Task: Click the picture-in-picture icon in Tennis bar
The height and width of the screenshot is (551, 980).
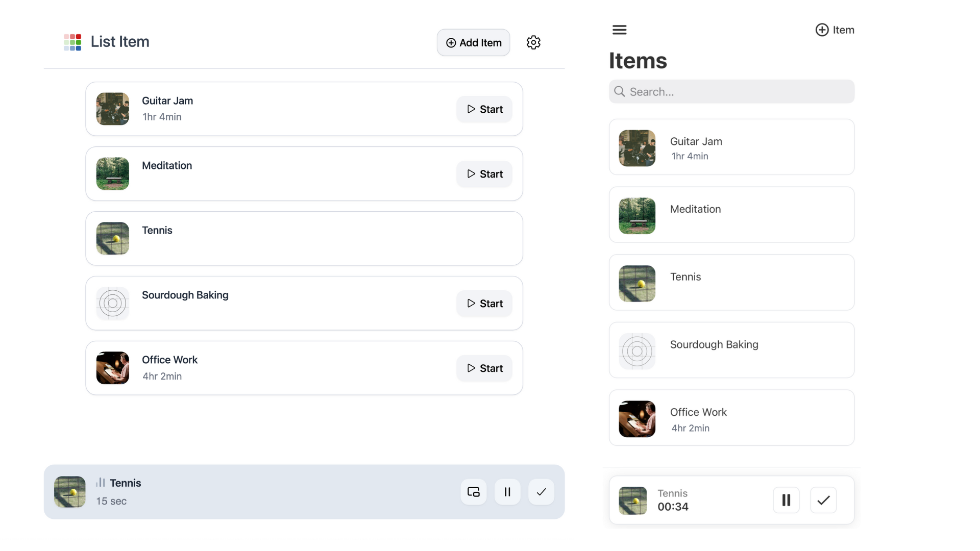Action: point(473,492)
